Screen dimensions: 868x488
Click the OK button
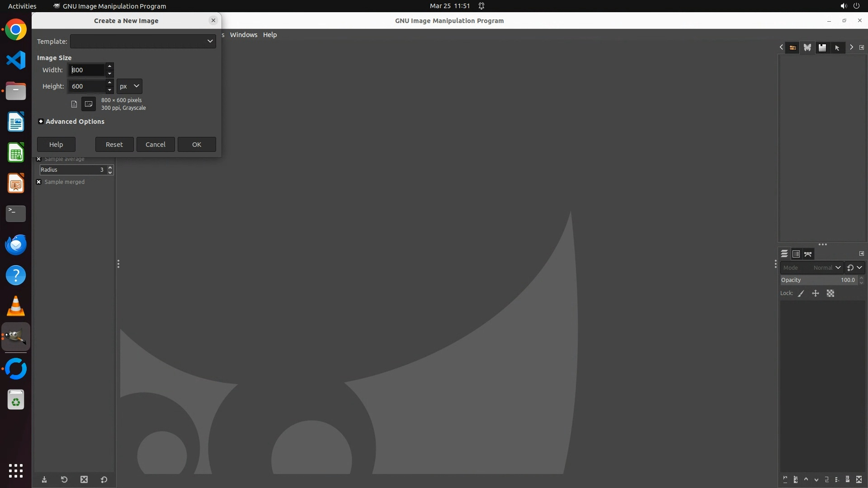click(x=197, y=145)
